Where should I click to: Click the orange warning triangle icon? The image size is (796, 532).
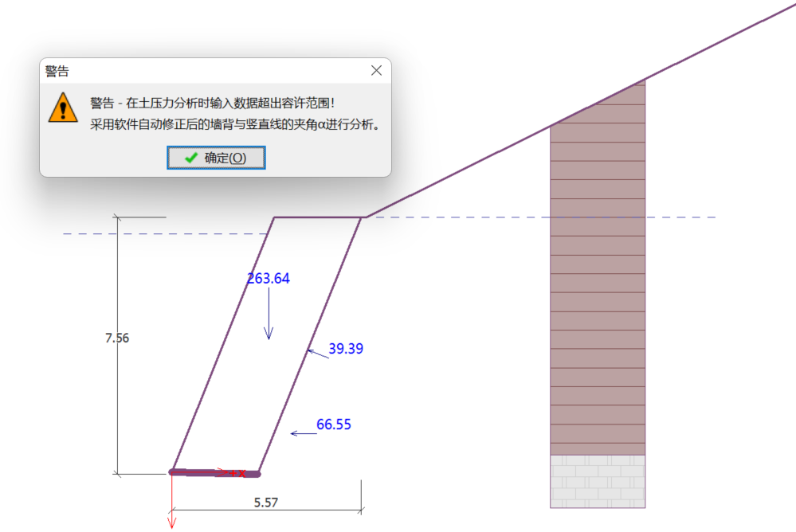(x=63, y=108)
